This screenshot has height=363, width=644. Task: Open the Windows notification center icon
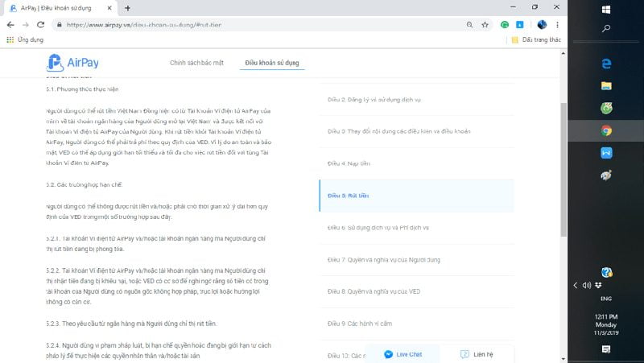pos(607,349)
